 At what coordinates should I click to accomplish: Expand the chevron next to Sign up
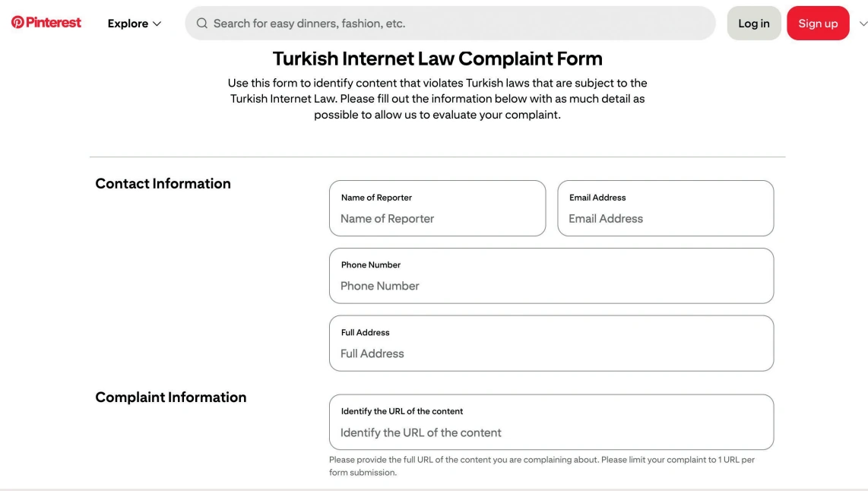863,24
